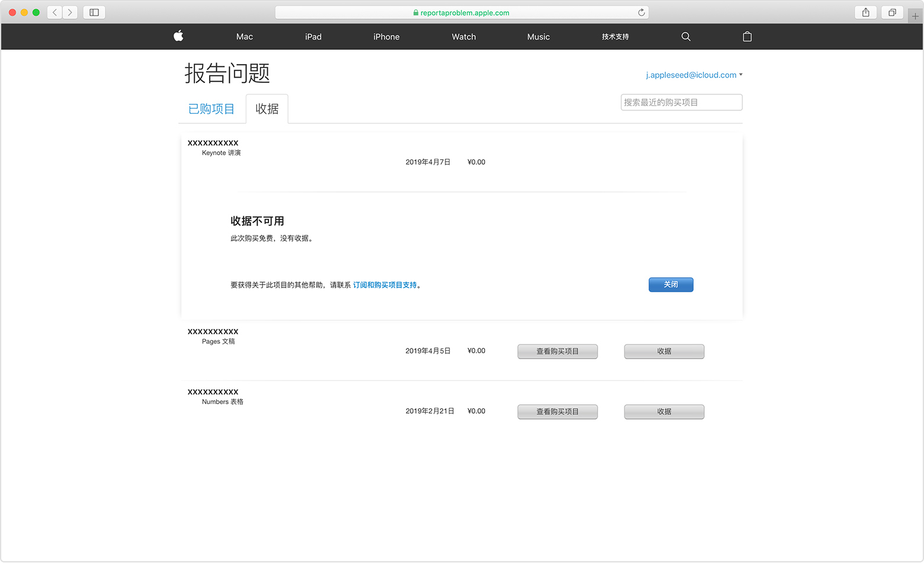Go back with the back arrow

click(55, 12)
